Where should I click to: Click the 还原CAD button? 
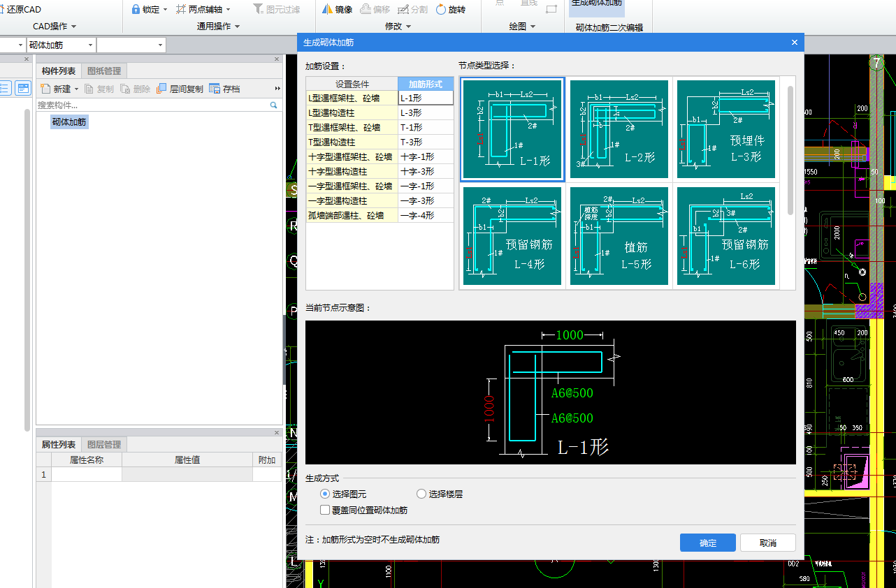20,10
